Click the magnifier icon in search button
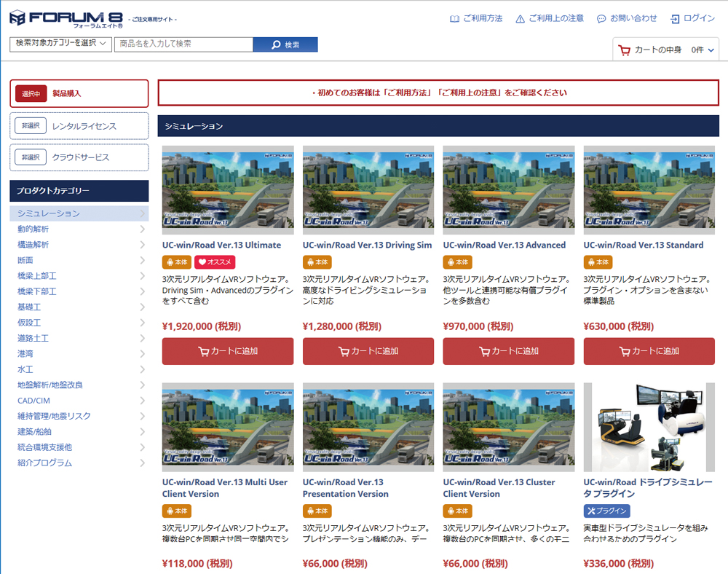 (276, 44)
